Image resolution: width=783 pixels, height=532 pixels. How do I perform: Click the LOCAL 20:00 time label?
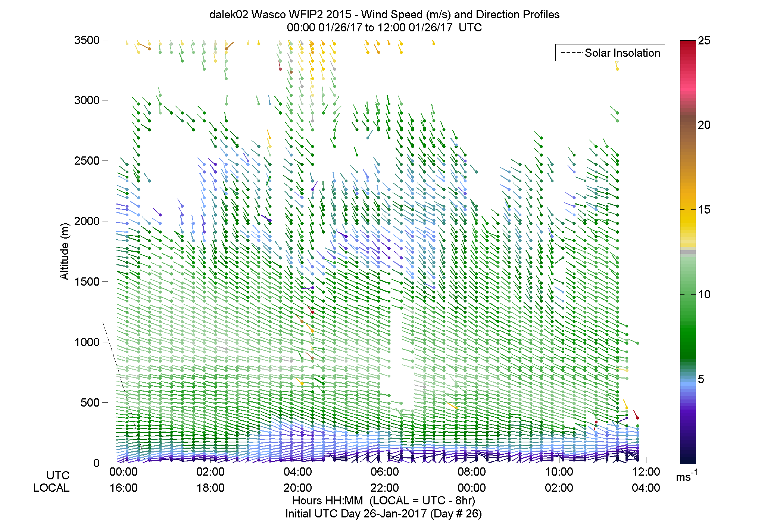coord(298,488)
